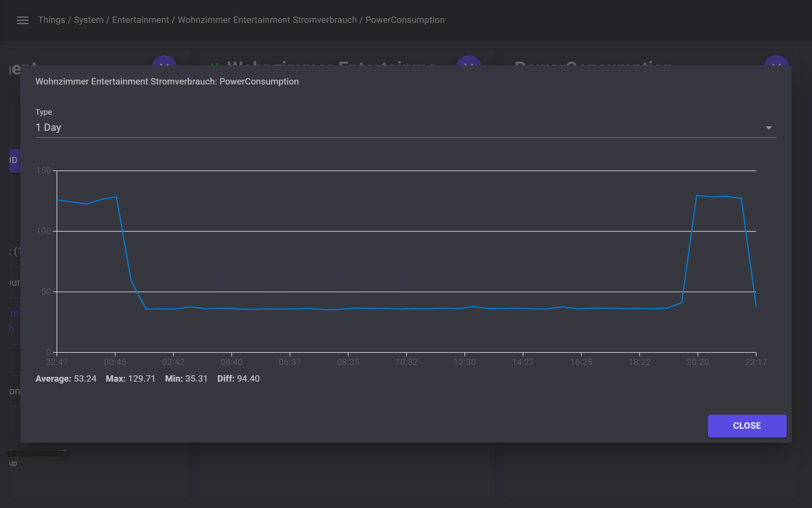This screenshot has height=508, width=812.
Task: Click the 02:42 x-axis label
Action: pyautogui.click(x=173, y=362)
